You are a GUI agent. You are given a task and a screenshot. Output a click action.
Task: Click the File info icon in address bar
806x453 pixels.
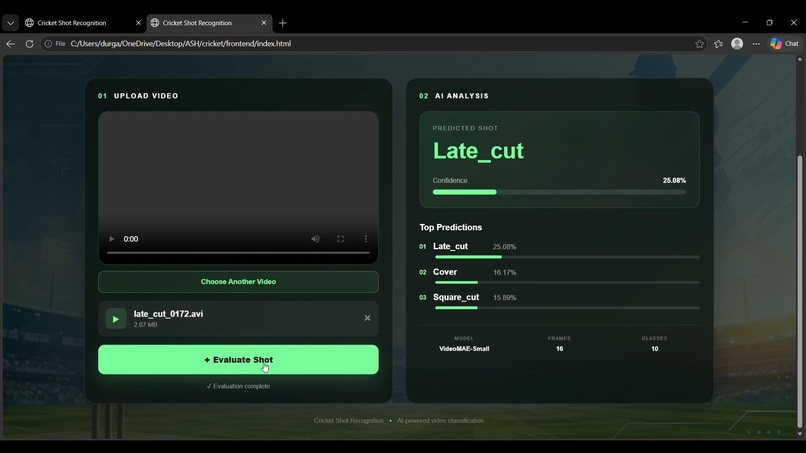[48, 44]
